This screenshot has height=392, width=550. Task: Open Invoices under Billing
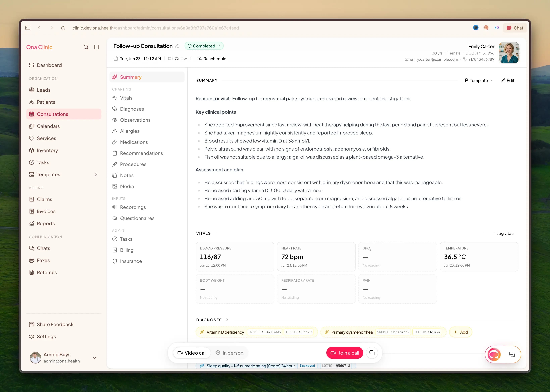tap(64, 211)
